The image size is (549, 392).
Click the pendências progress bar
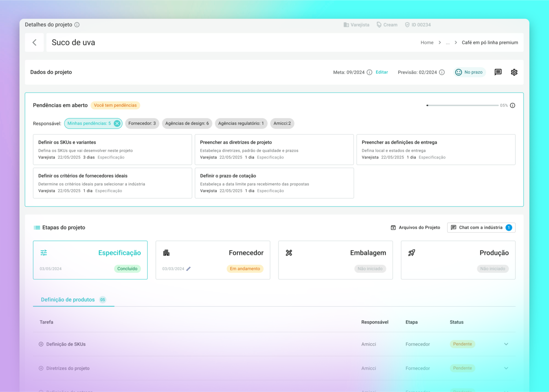[x=462, y=105]
